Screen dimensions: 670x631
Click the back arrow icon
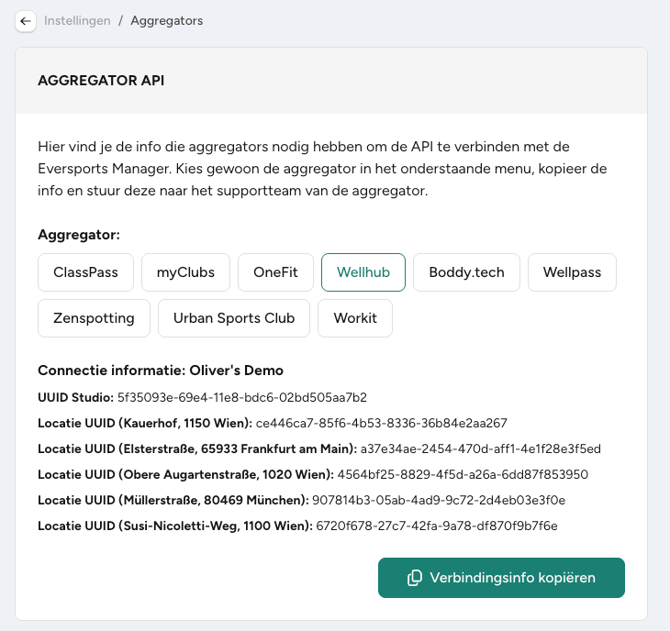(x=26, y=21)
